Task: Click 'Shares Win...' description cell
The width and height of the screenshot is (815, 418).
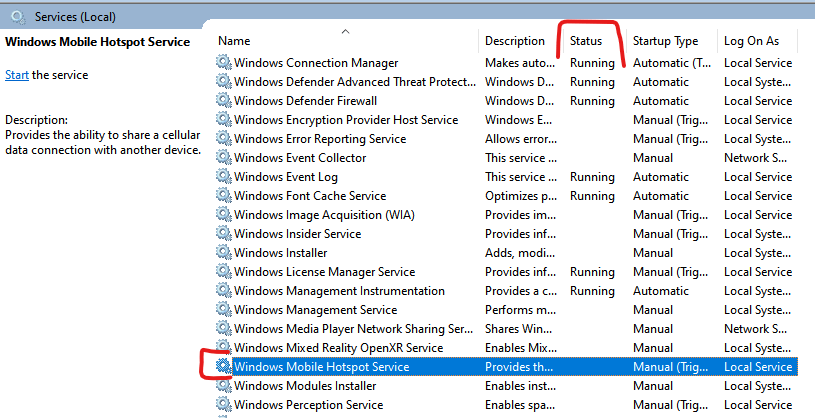Action: 519,329
